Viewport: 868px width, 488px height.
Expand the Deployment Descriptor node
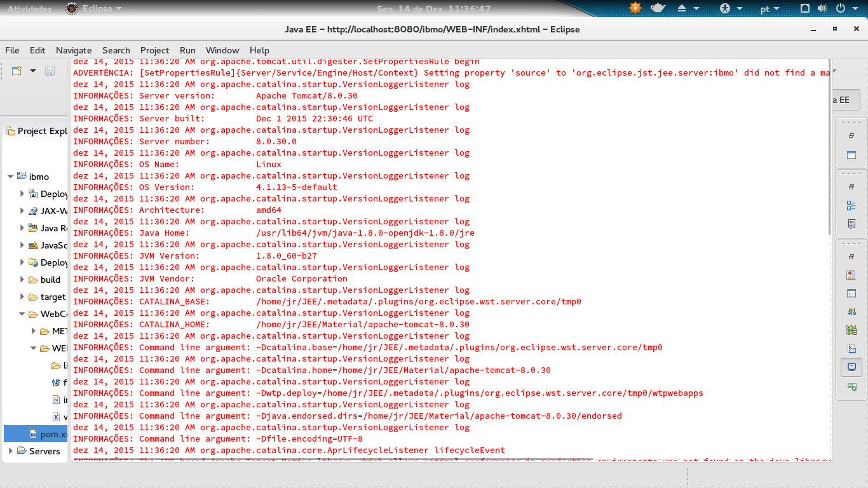(x=22, y=194)
